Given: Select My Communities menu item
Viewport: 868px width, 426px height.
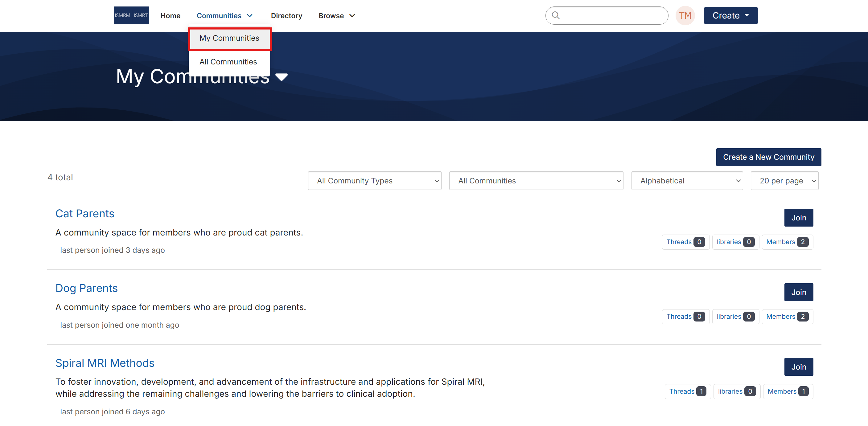Looking at the screenshot, I should [x=229, y=38].
